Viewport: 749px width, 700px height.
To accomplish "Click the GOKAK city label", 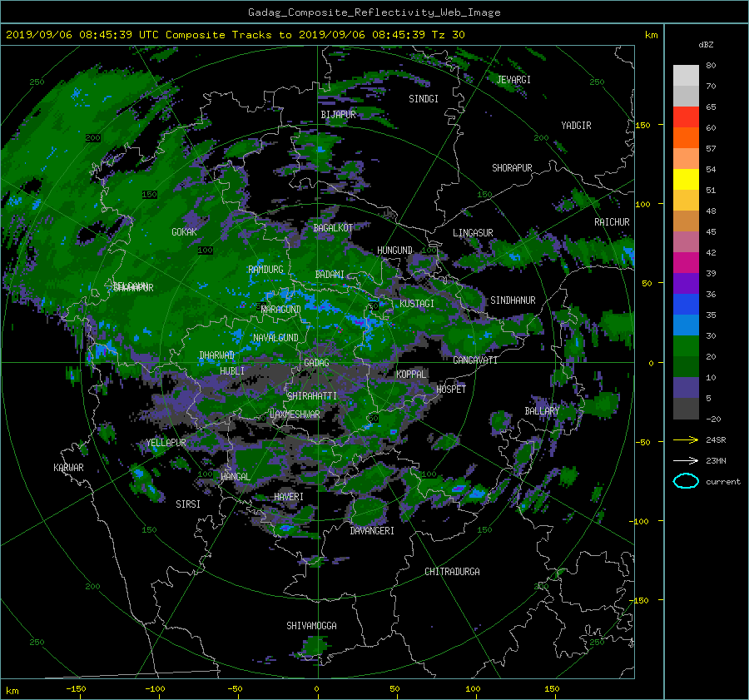I will pos(184,232).
